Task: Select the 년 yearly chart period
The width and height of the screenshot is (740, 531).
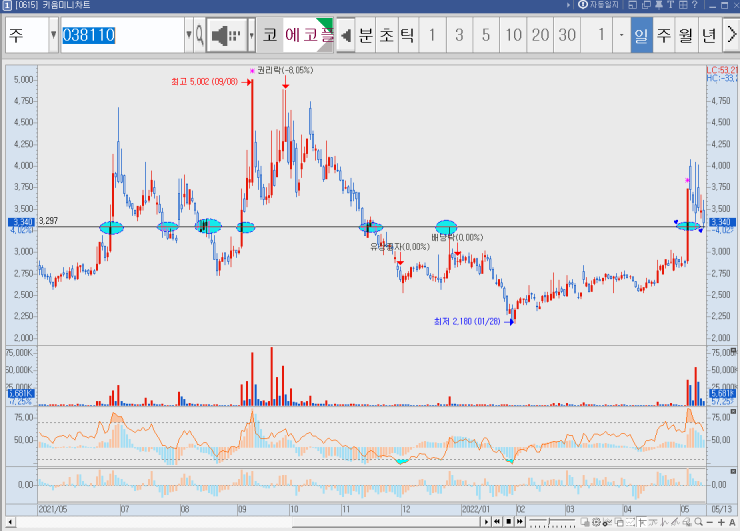Action: 709,35
